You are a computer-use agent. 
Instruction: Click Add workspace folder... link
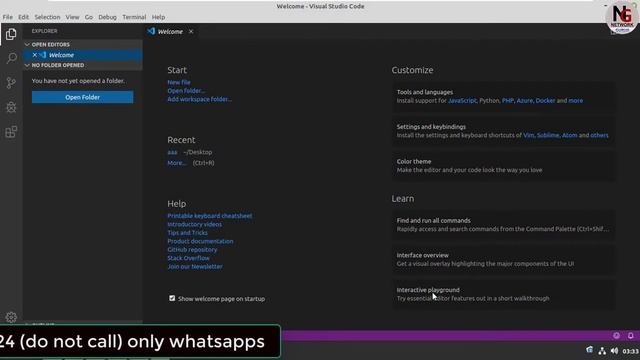coord(200,99)
